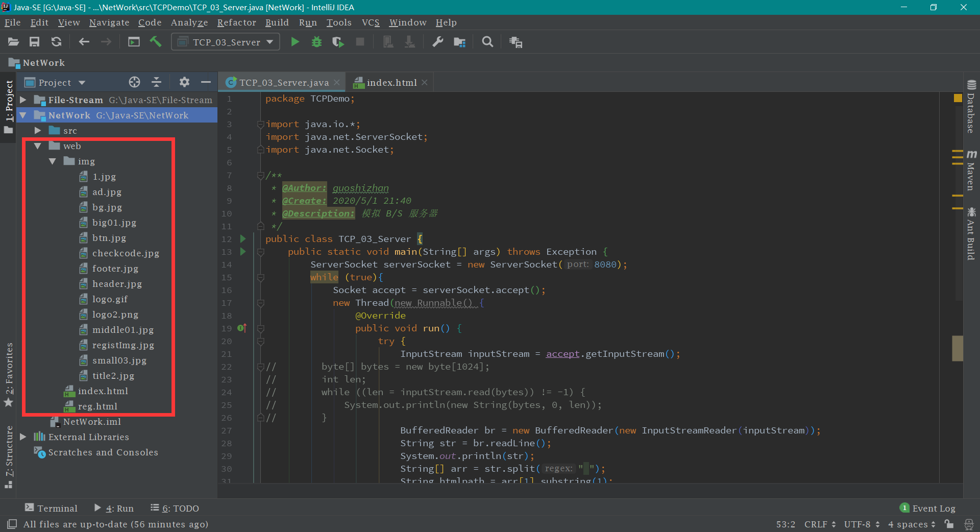Open settings via the wrench icon
Viewport: 980px width, 532px height.
pyautogui.click(x=437, y=42)
